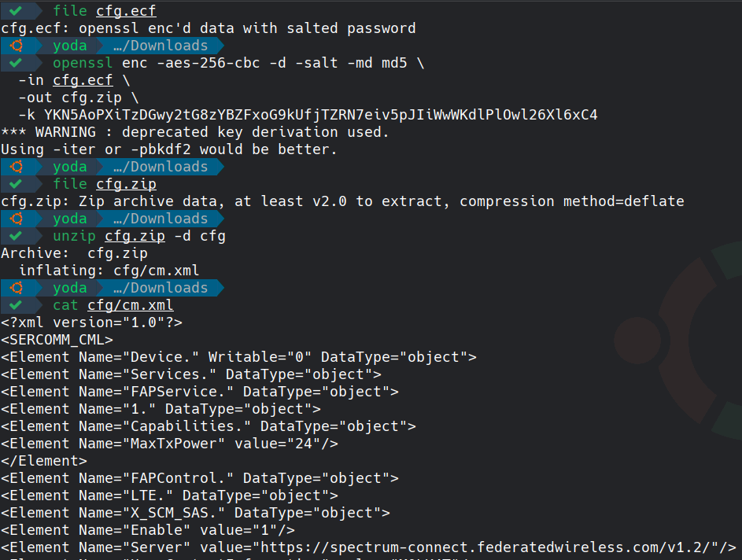Click the <SERCOMM_CML> opening tag
Screen dimensions: 742x560
tap(57, 340)
